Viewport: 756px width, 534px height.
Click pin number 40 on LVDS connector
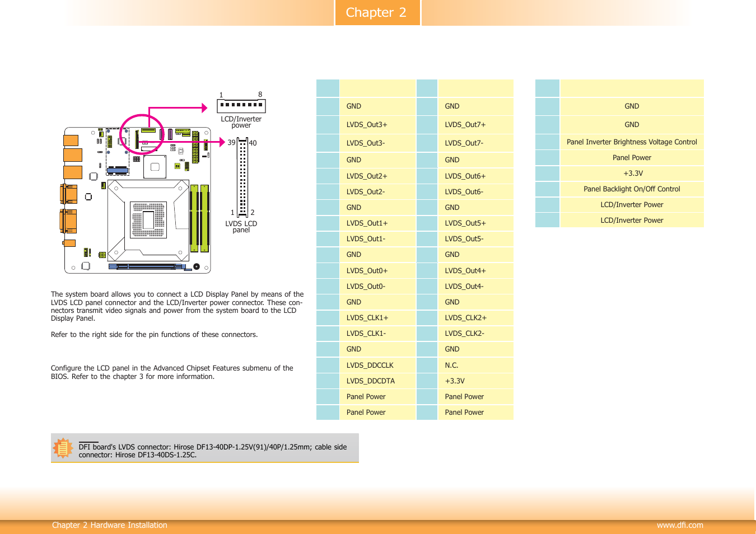pos(253,143)
